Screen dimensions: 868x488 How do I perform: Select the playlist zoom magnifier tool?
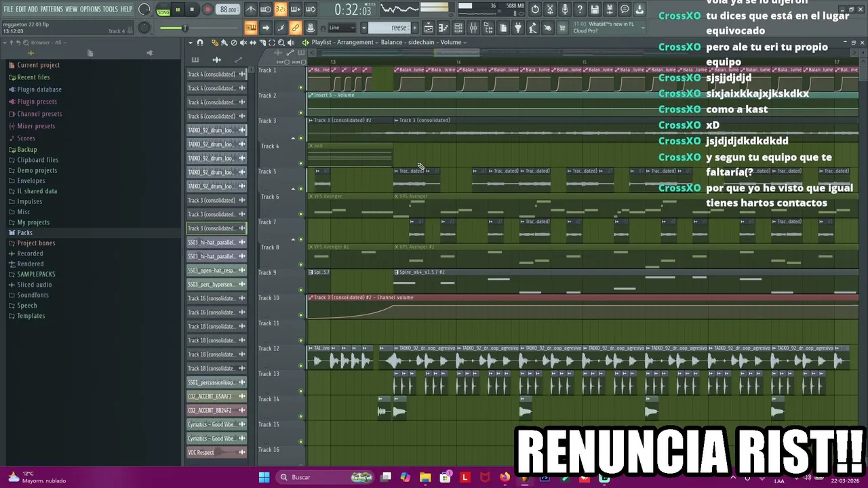(x=281, y=43)
